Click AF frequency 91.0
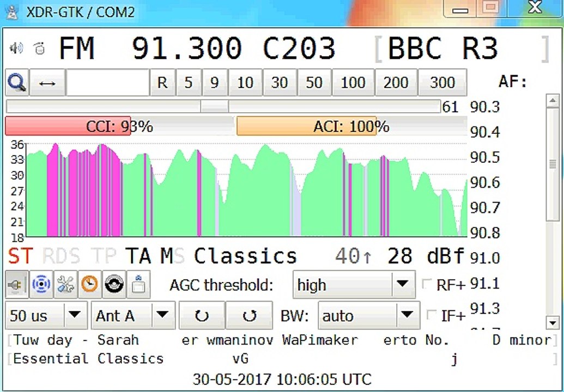This screenshot has height=392, width=564. (485, 258)
